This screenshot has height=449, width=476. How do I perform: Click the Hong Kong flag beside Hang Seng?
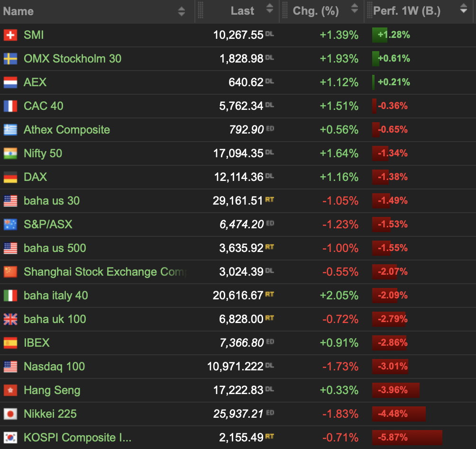[10, 390]
